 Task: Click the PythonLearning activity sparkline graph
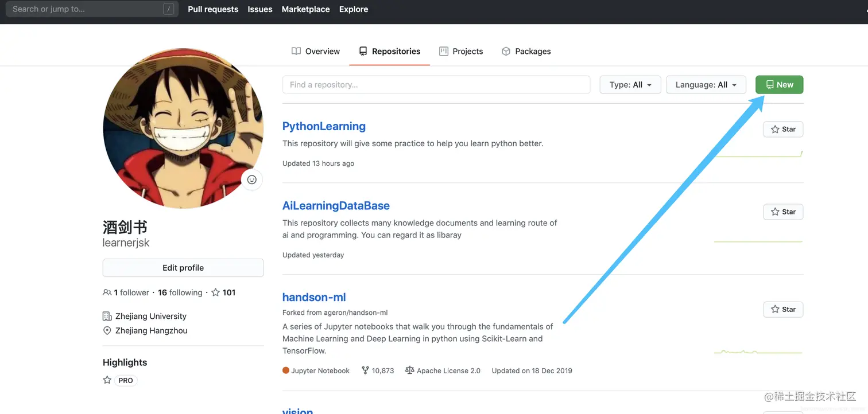758,154
